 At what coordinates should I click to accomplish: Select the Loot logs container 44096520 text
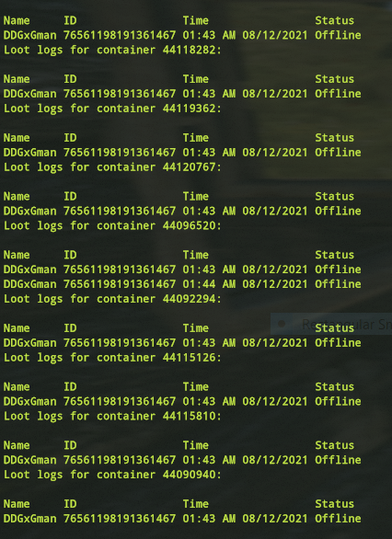(112, 226)
